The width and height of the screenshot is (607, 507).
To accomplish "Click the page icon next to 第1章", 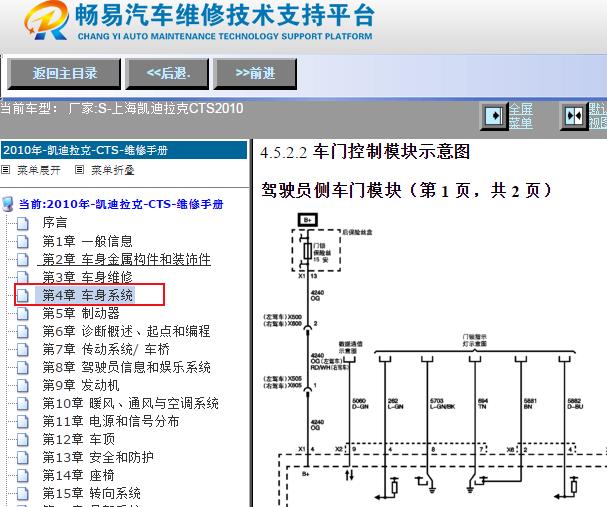I will click(x=23, y=242).
